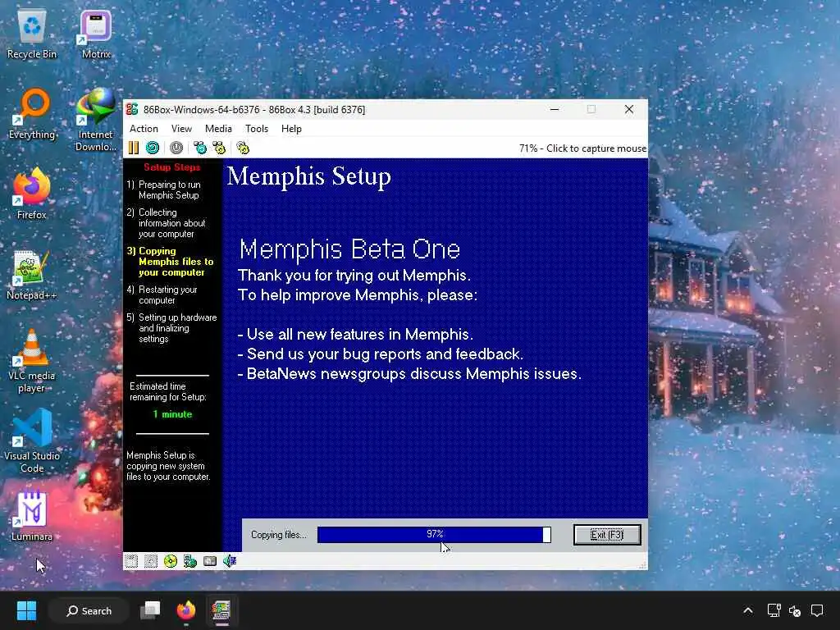Open 86Box settings gear icon
This screenshot has height=630, width=840.
(x=243, y=148)
